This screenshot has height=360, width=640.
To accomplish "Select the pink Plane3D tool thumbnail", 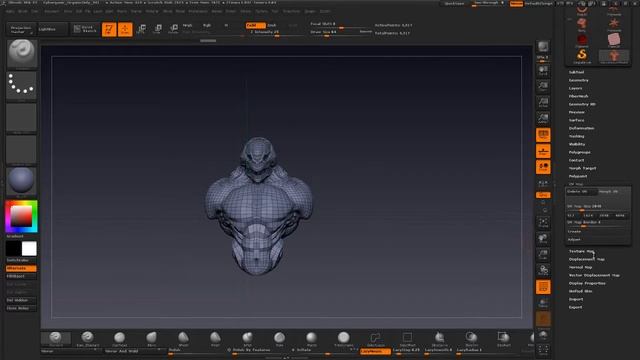I will 614,40.
